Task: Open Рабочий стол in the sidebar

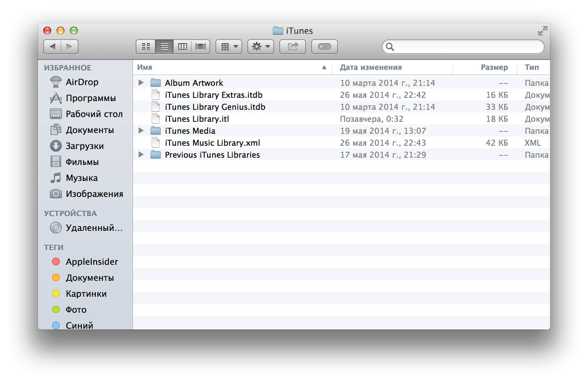Action: [x=86, y=114]
